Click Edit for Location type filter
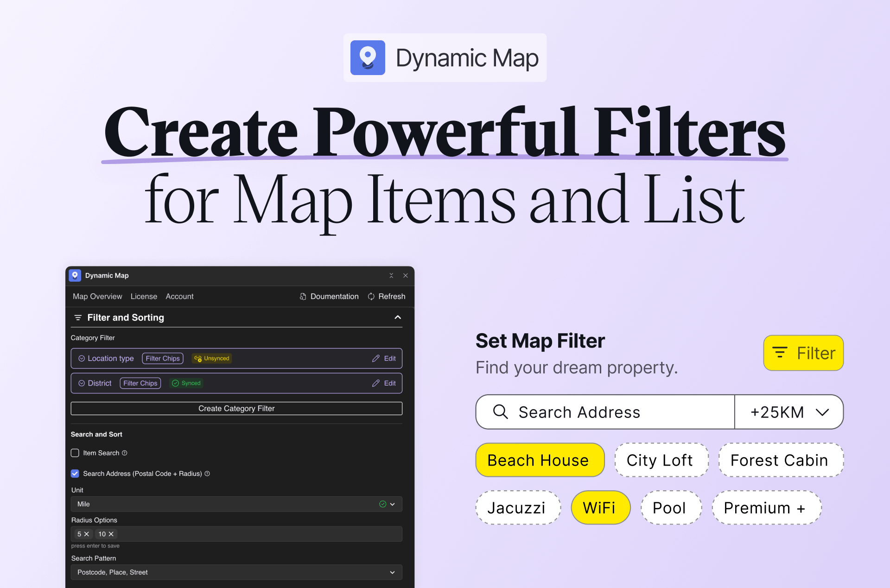Viewport: 890px width, 588px height. click(x=384, y=359)
